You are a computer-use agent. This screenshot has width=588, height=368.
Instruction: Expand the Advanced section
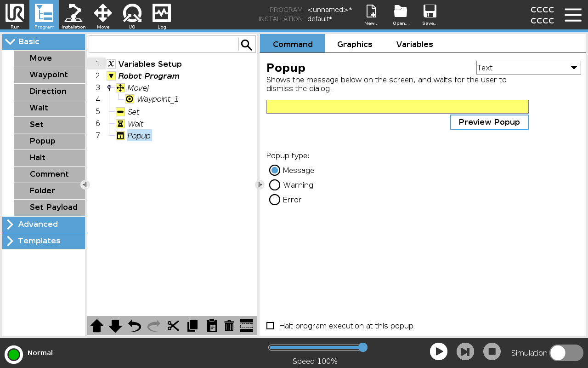pos(44,224)
